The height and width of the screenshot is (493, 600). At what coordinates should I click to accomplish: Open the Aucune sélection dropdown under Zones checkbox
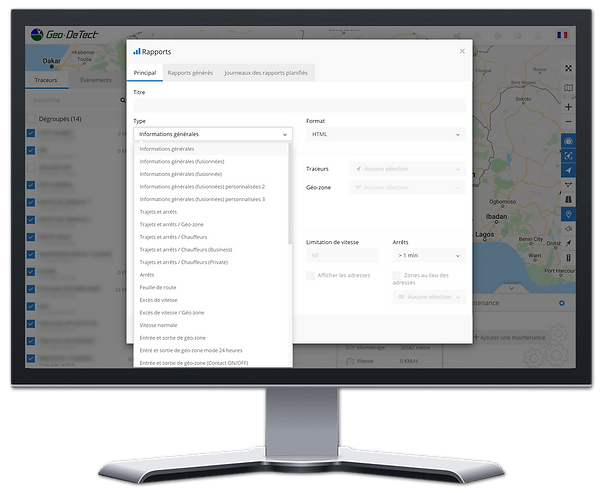coord(429,297)
